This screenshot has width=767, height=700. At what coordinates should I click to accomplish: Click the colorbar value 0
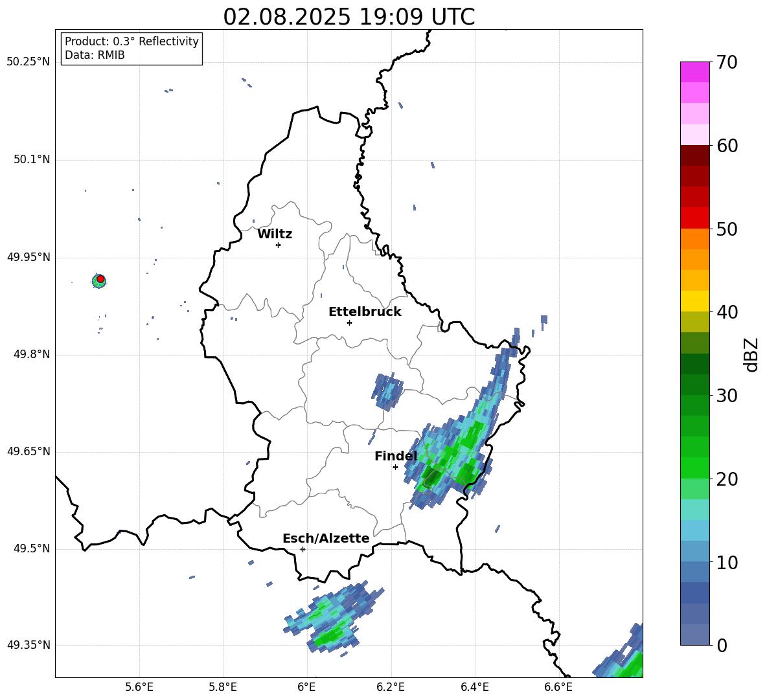click(722, 645)
